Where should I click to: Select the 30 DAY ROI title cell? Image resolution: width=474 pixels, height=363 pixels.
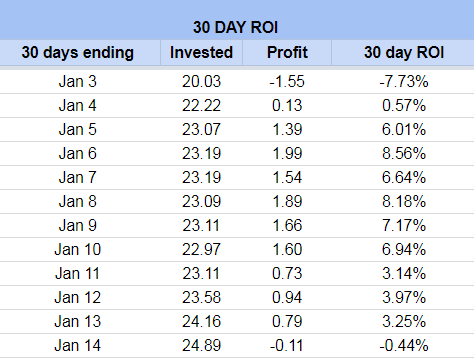coord(237,20)
